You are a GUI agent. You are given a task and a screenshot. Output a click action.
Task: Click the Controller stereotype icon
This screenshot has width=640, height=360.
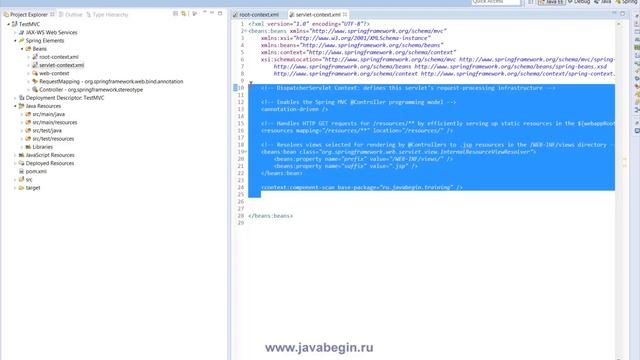(35, 89)
